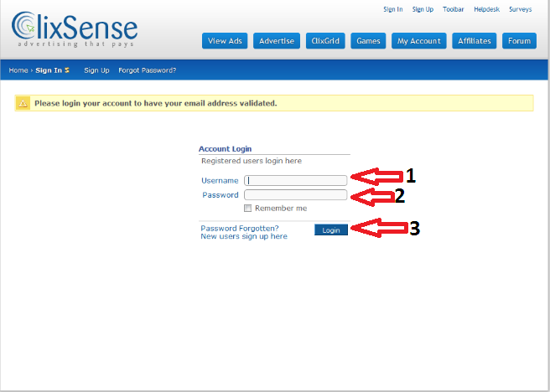Image resolution: width=550 pixels, height=392 pixels.
Task: Tick the Remember me checkbox
Action: [247, 208]
